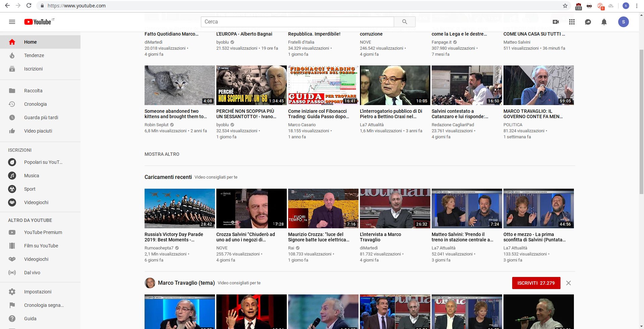Open the Crozza Salvini video thumbnail

click(252, 208)
